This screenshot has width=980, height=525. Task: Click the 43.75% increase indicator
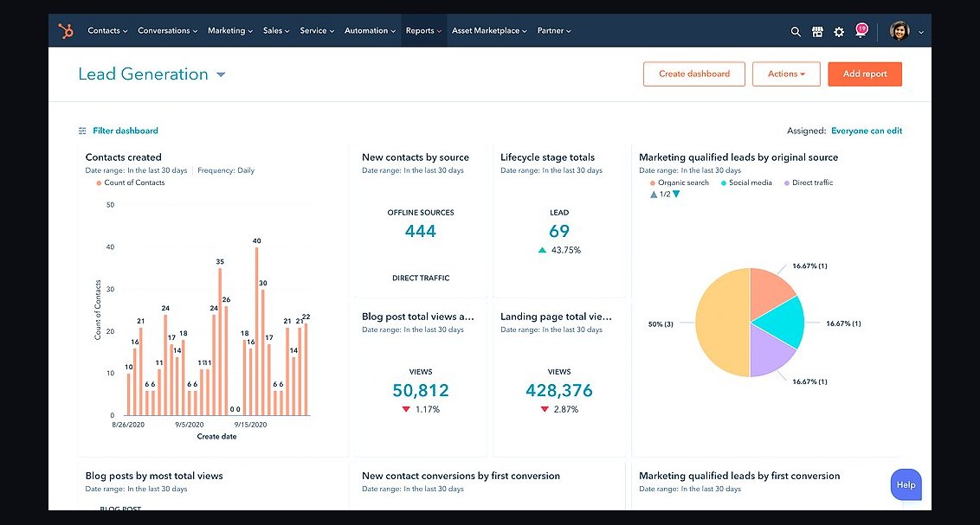[559, 250]
